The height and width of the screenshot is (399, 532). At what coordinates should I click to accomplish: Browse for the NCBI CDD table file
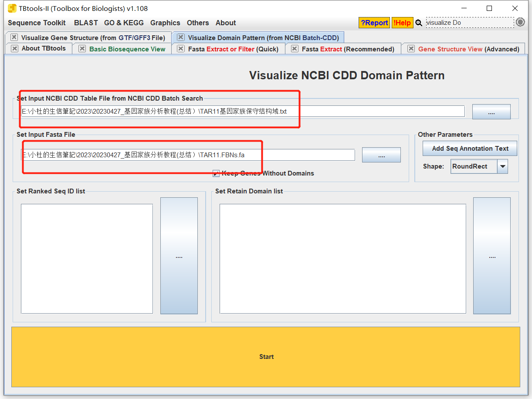[491, 112]
